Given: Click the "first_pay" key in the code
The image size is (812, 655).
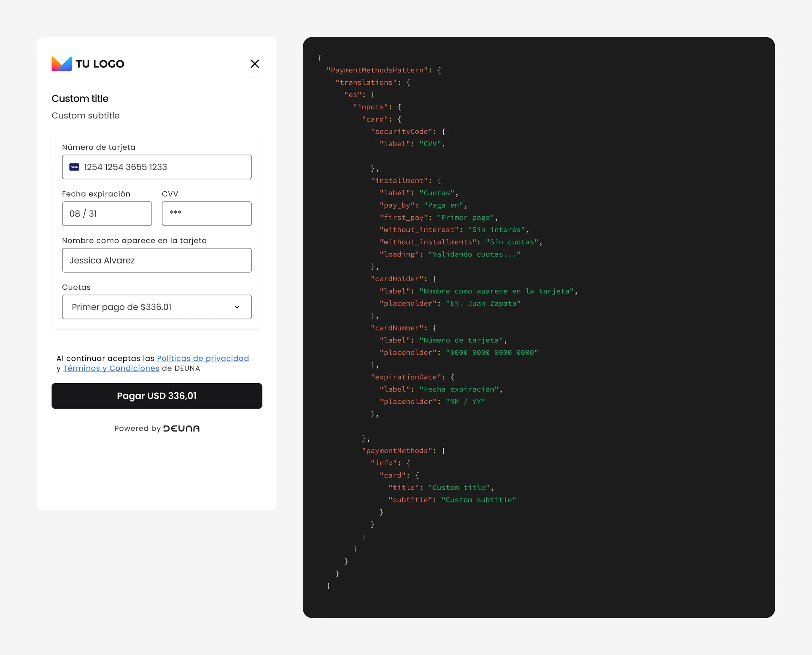Looking at the screenshot, I should (404, 218).
